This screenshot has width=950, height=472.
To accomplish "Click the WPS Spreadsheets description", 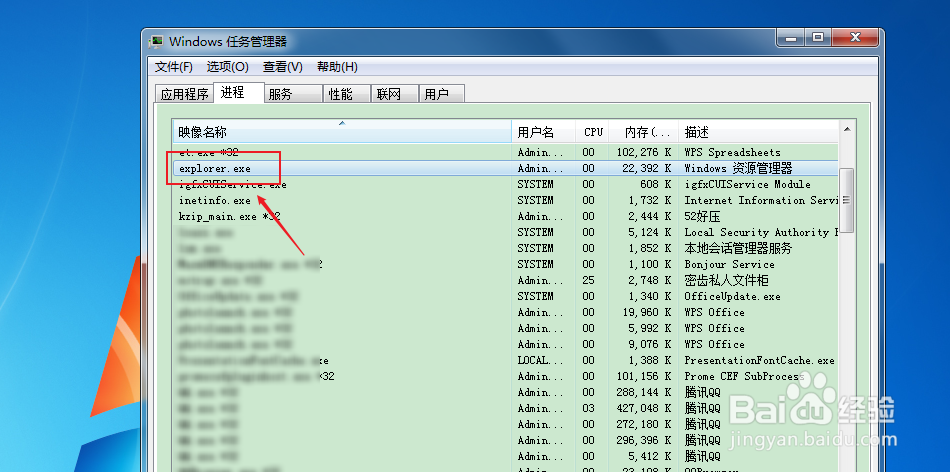I will click(x=732, y=153).
